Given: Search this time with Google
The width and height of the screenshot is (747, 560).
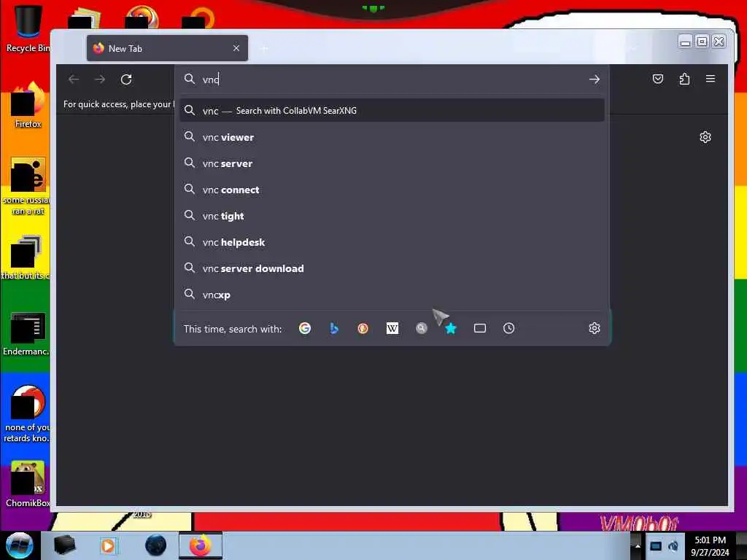Looking at the screenshot, I should click(305, 328).
